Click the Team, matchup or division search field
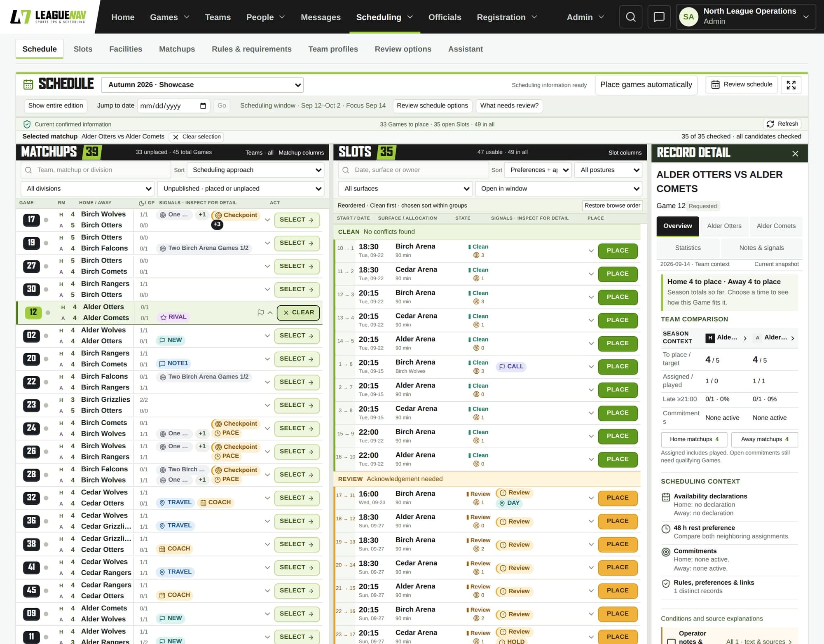 (96, 170)
